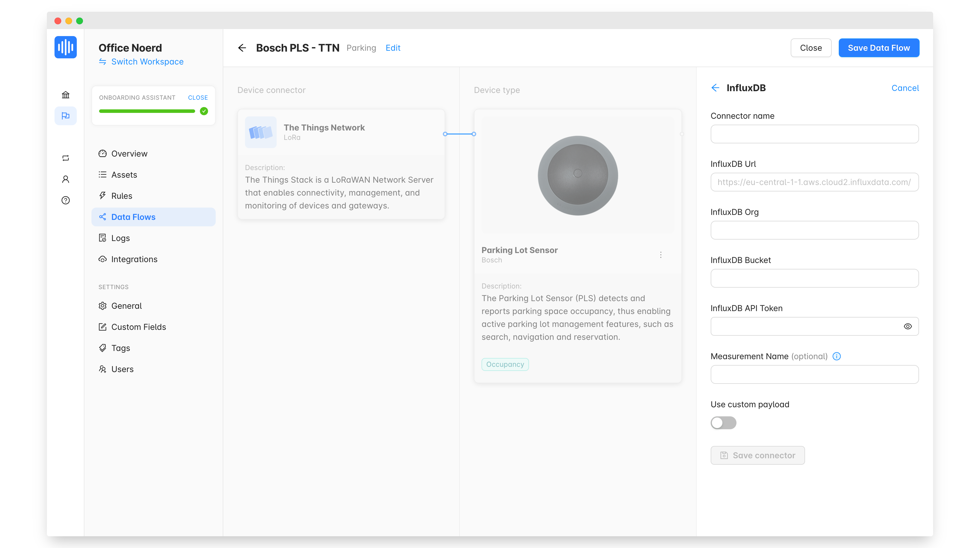This screenshot has width=980, height=548.
Task: Focus the InfluxDB Bucket field
Action: tap(814, 278)
